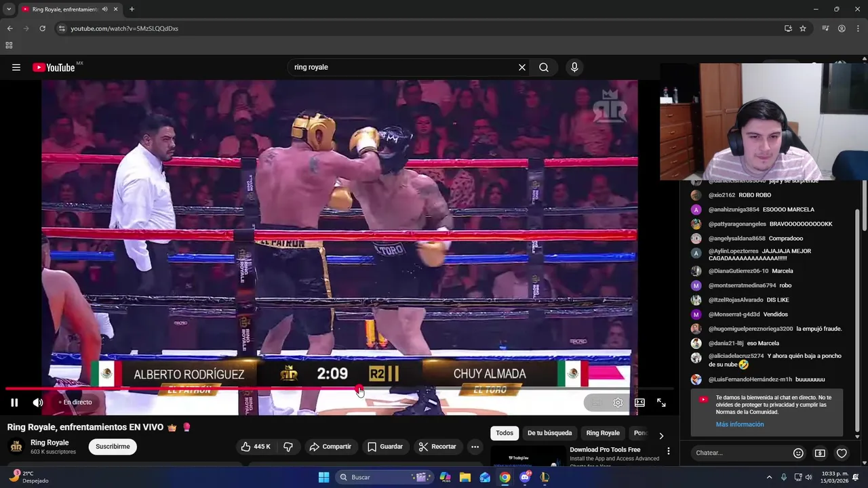
Task: Switch to theater mode view
Action: [639, 403]
